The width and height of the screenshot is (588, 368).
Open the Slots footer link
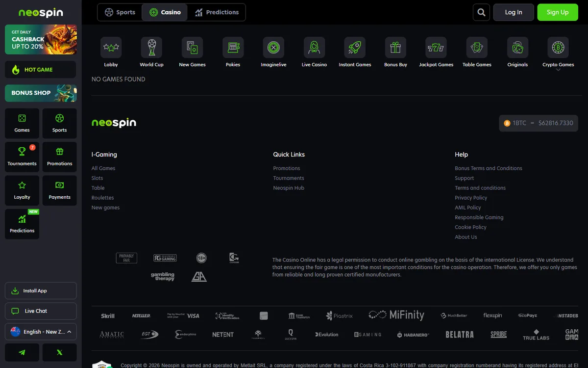(x=97, y=178)
